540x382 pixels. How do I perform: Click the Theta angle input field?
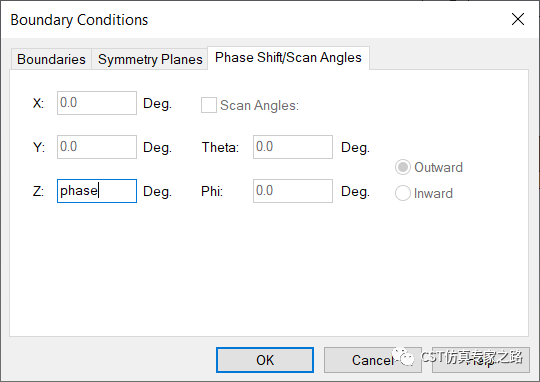pos(293,147)
